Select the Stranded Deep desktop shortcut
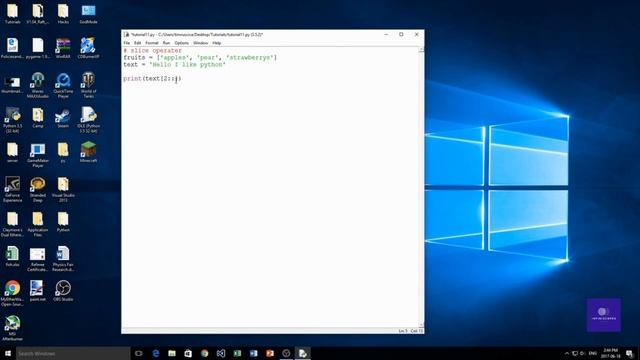The width and height of the screenshot is (640, 360). tap(38, 189)
